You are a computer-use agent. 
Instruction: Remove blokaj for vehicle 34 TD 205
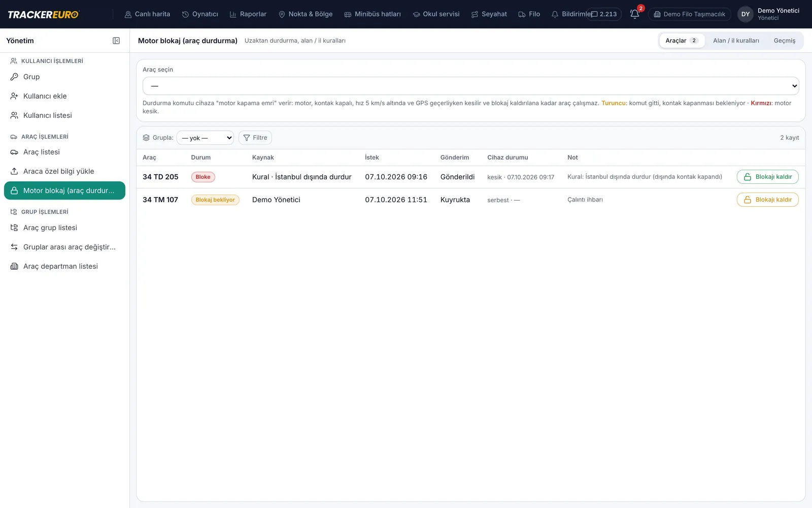(768, 177)
